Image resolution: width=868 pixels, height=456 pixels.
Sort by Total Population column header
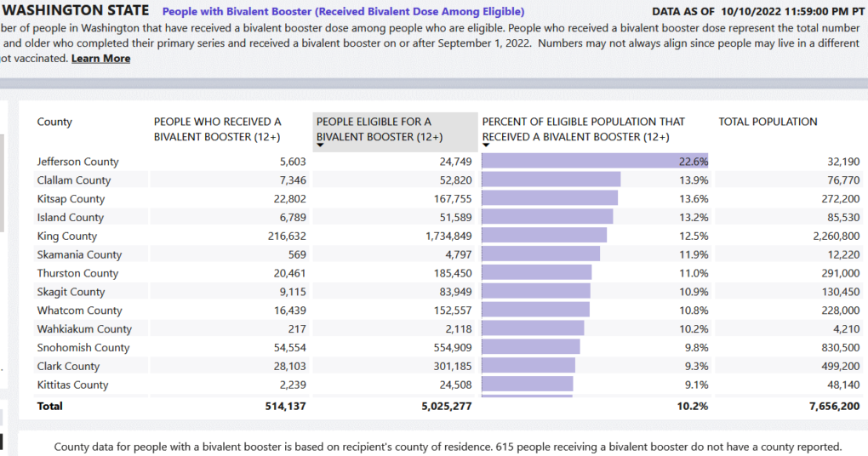[768, 122]
